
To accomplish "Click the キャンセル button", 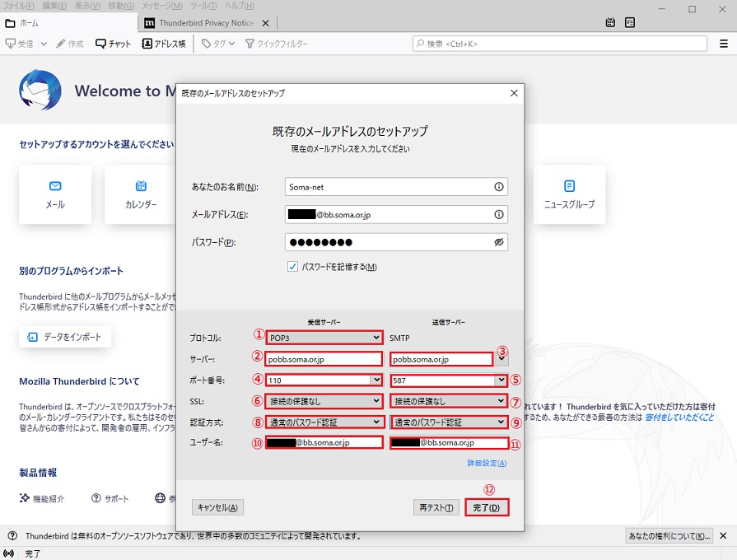I will (217, 507).
